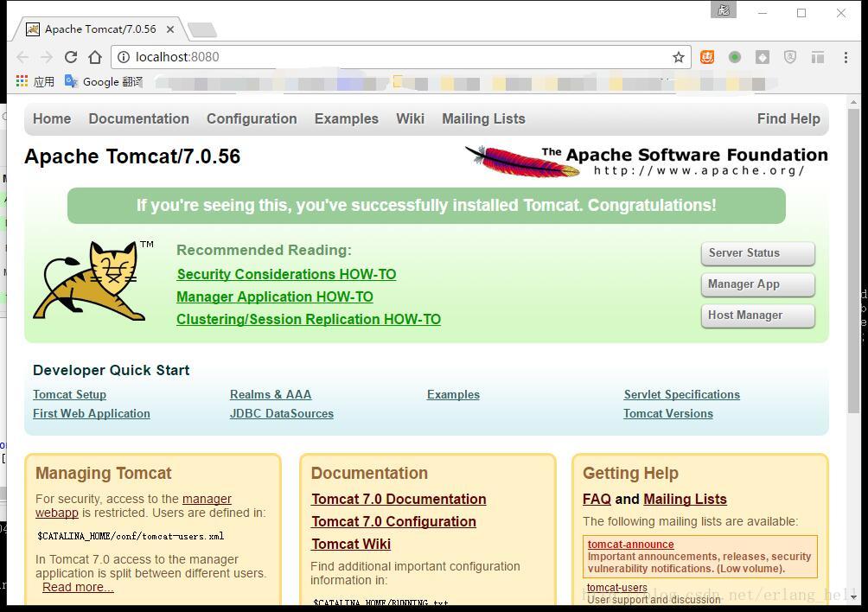Go back with the browser back arrow

click(x=22, y=57)
